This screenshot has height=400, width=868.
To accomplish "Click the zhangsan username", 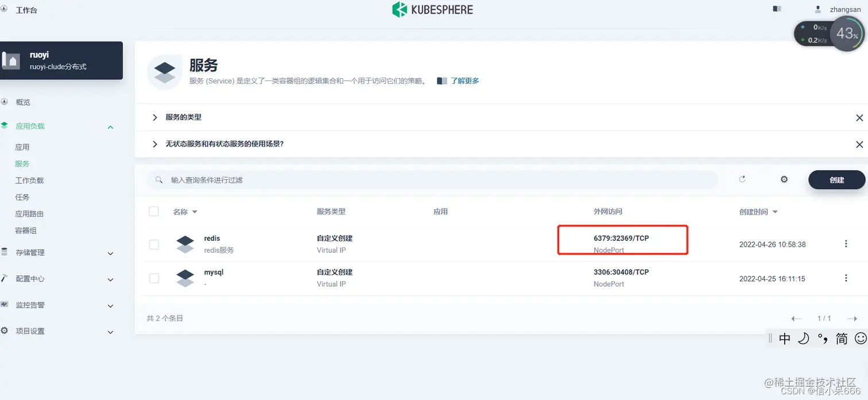I will (846, 10).
